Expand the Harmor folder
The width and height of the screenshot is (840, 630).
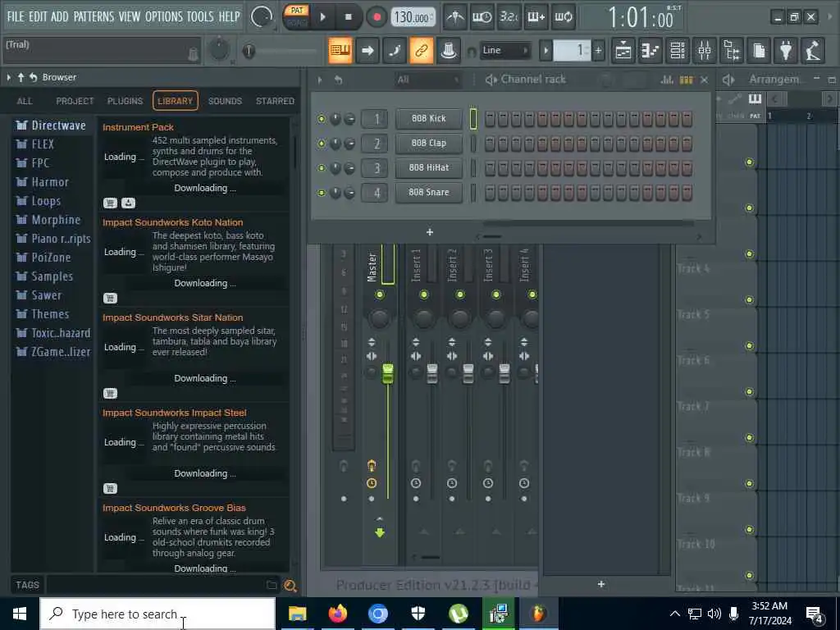[x=43, y=182]
